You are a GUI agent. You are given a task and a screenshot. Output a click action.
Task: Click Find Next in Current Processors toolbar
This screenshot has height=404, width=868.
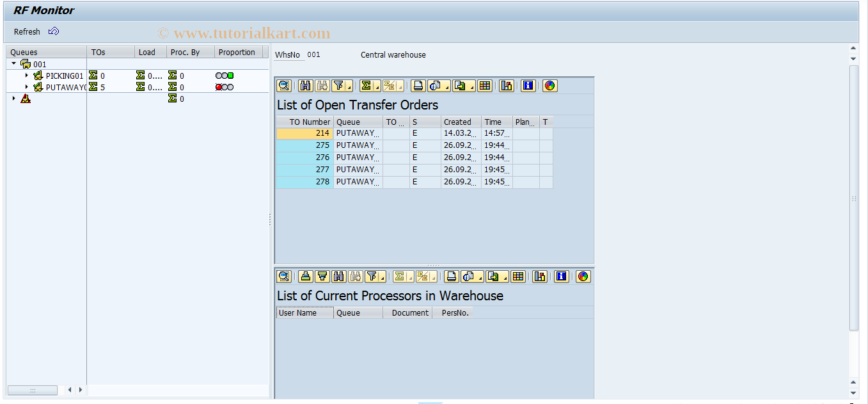point(355,277)
